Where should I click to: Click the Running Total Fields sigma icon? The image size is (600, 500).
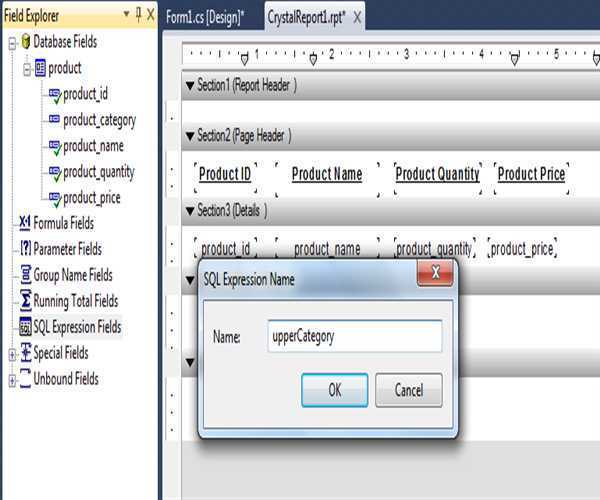(x=25, y=301)
